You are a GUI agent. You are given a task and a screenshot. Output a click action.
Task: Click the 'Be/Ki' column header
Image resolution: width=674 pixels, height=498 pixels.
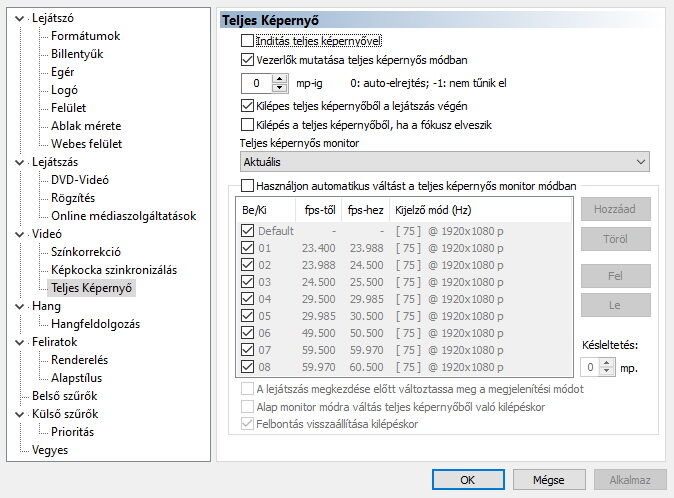266,210
